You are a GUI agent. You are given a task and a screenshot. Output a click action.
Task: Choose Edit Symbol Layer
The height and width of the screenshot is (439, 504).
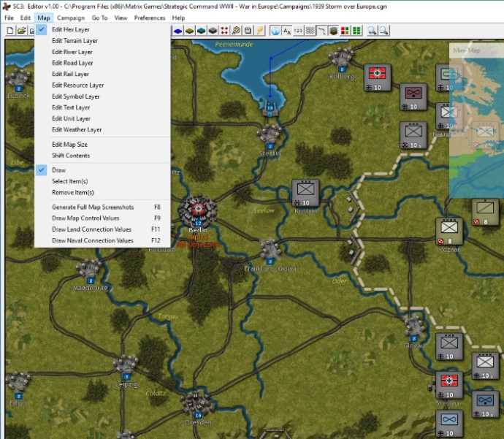(x=102, y=96)
